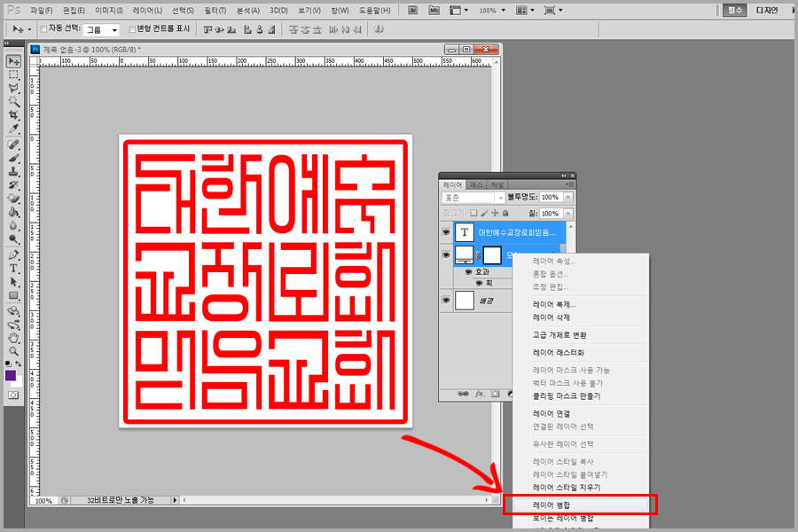The width and height of the screenshot is (798, 532).
Task: Choose 레이어 래스터화 in the context menu
Action: 580,352
